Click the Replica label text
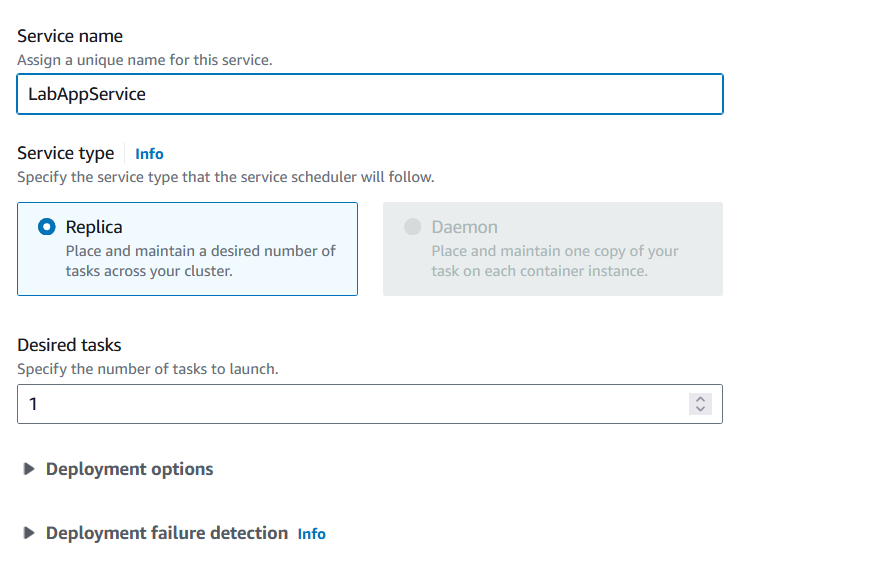The image size is (877, 571). 94,227
